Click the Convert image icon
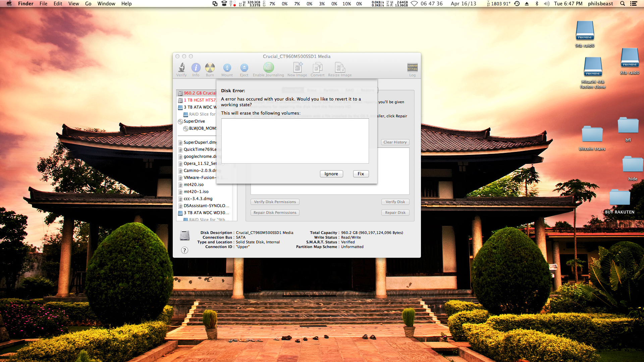Screen dimensions: 644x362 317,68
